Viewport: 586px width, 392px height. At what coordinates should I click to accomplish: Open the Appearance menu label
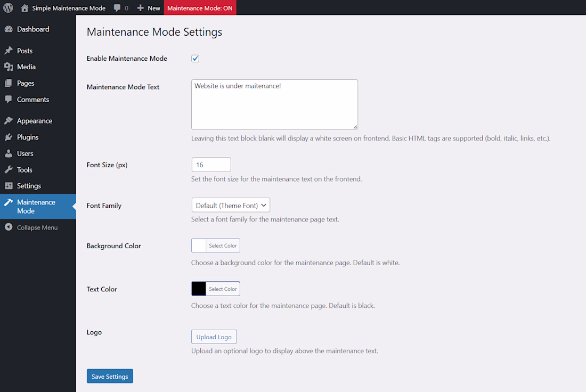point(35,121)
